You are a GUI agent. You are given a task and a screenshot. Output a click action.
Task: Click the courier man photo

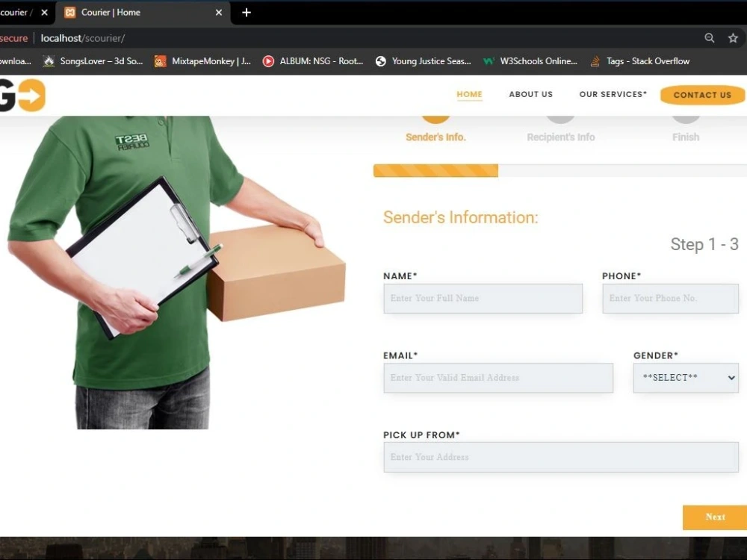[176, 273]
